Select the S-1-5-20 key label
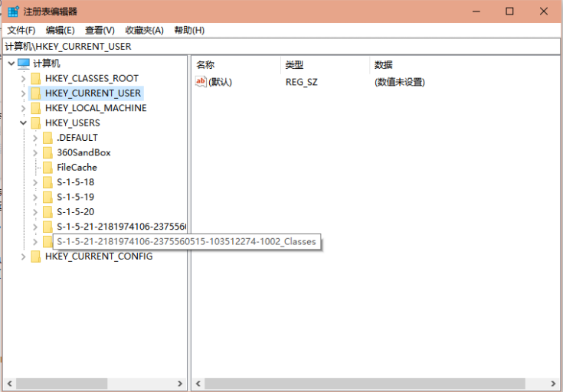563x392 pixels. click(75, 212)
